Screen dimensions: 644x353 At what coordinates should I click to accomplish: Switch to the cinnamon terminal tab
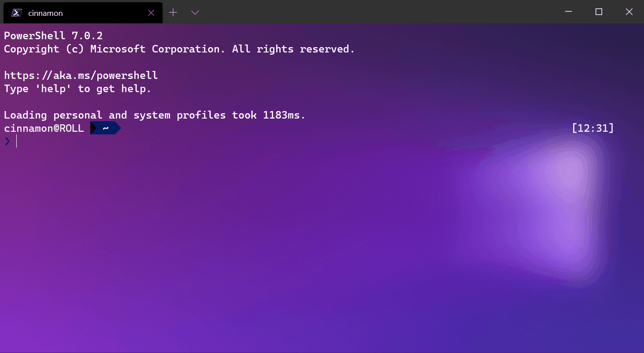pos(66,13)
